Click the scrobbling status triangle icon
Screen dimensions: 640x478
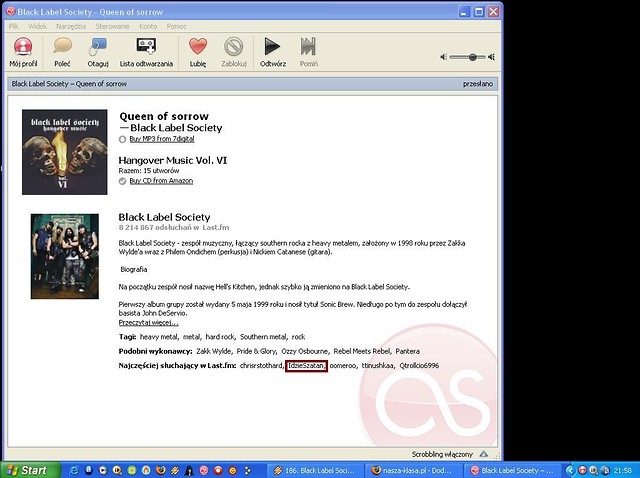tap(484, 454)
